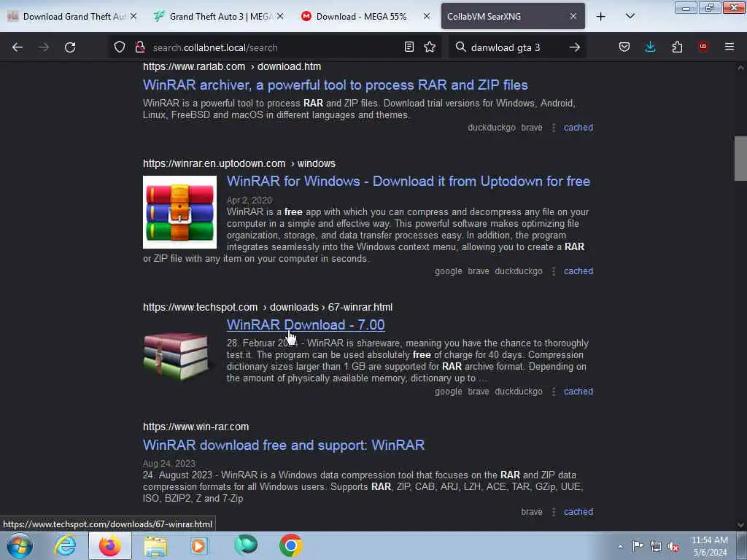Open more options dots for rarlab result

coord(554,128)
